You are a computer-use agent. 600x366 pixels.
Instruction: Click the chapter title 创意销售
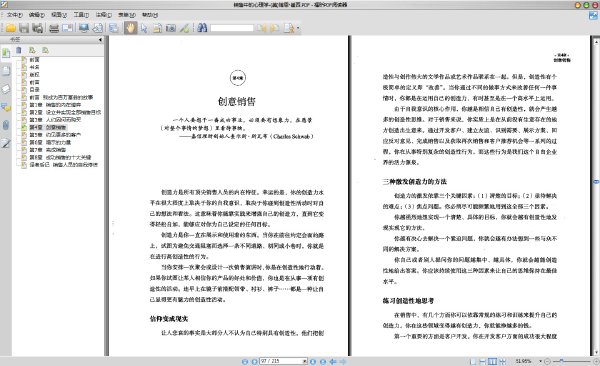(x=237, y=101)
